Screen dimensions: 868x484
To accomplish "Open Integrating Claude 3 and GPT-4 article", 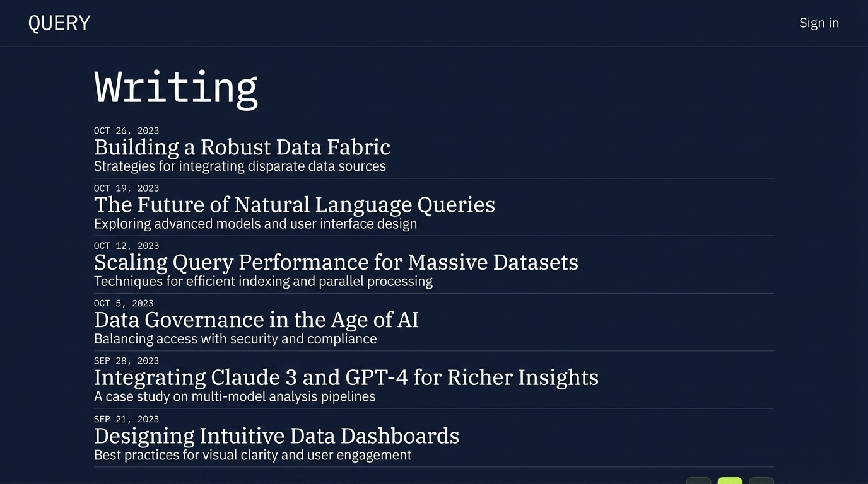I will [x=346, y=377].
